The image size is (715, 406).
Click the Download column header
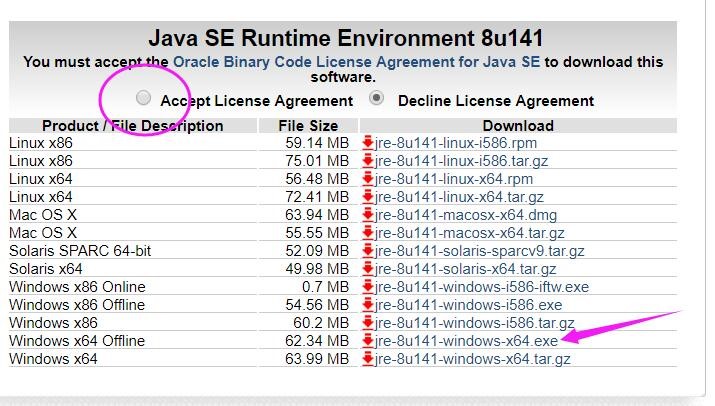point(517,126)
